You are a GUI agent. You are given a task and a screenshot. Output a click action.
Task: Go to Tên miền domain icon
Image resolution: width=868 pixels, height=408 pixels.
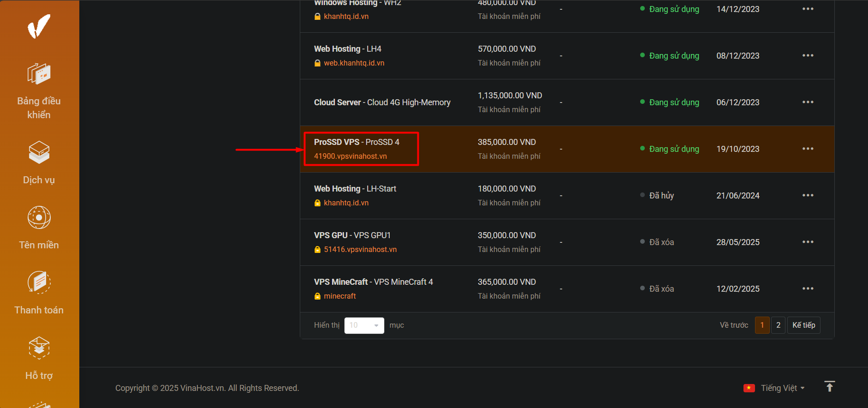click(x=39, y=217)
